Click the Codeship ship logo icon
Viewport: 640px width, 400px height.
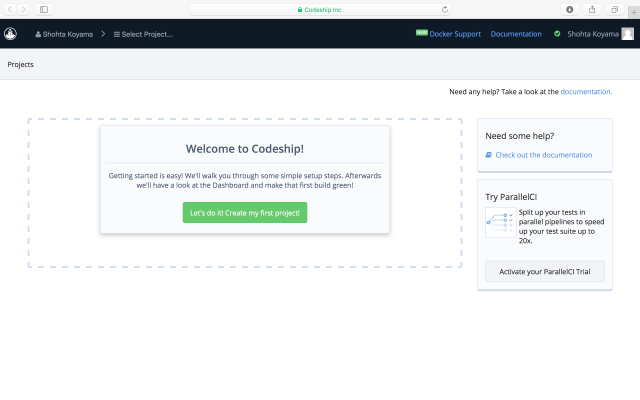[x=10, y=34]
